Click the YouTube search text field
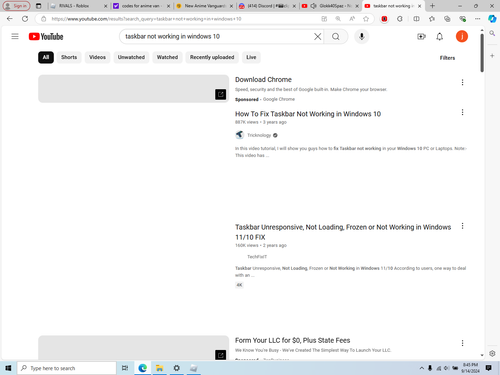 (x=217, y=36)
